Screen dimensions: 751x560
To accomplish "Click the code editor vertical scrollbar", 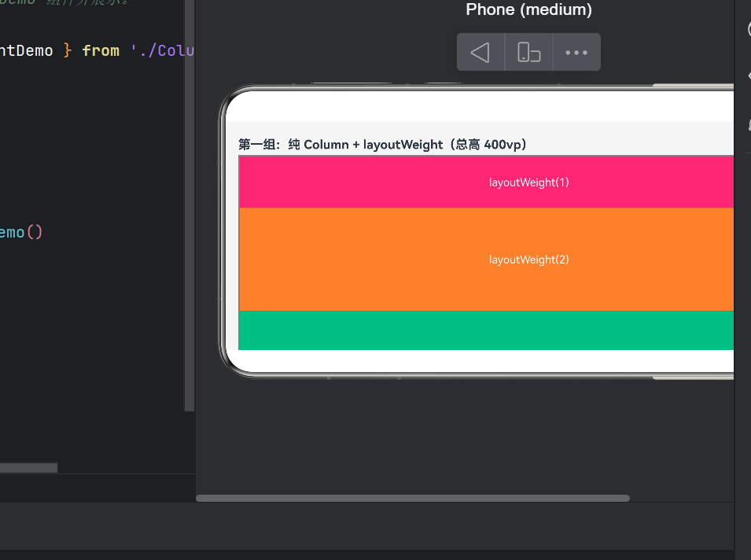I will pos(190,206).
